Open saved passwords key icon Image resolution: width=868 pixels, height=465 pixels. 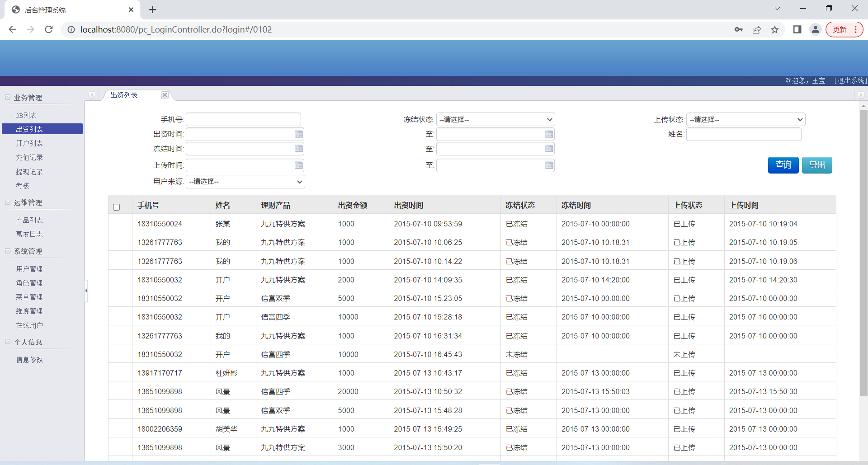[739, 29]
